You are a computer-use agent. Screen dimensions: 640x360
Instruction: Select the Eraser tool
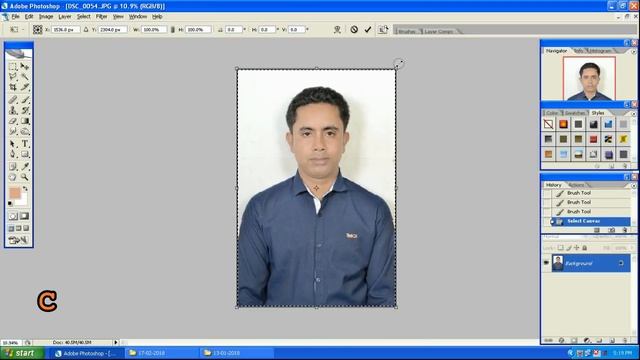click(13, 121)
